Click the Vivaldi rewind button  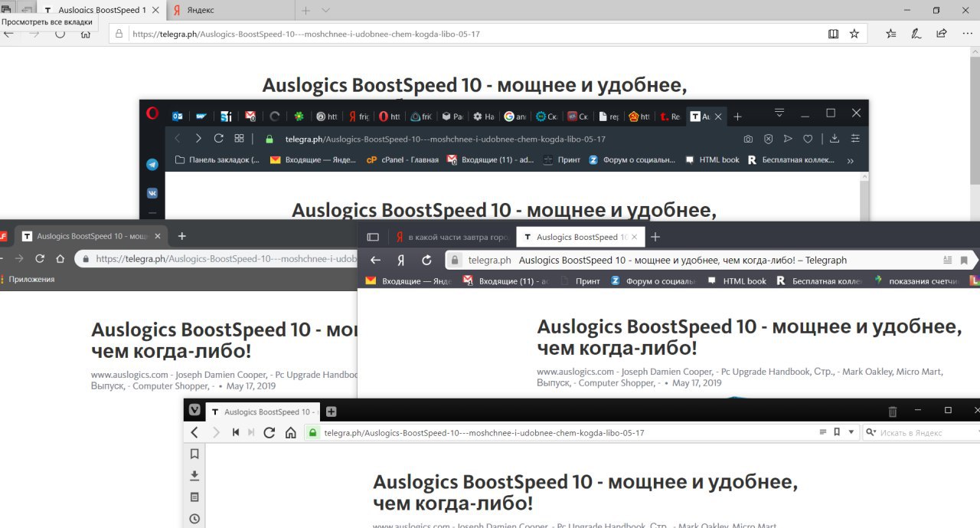coord(236,432)
